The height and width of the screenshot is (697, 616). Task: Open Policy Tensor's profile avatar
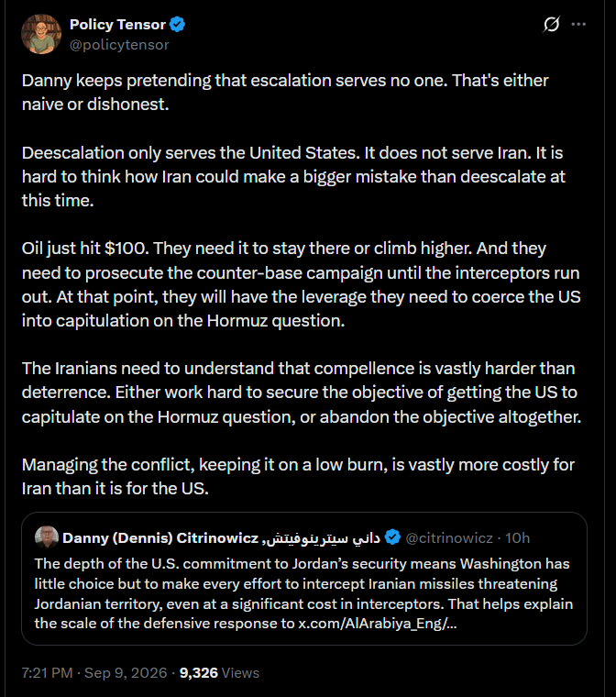(41, 34)
